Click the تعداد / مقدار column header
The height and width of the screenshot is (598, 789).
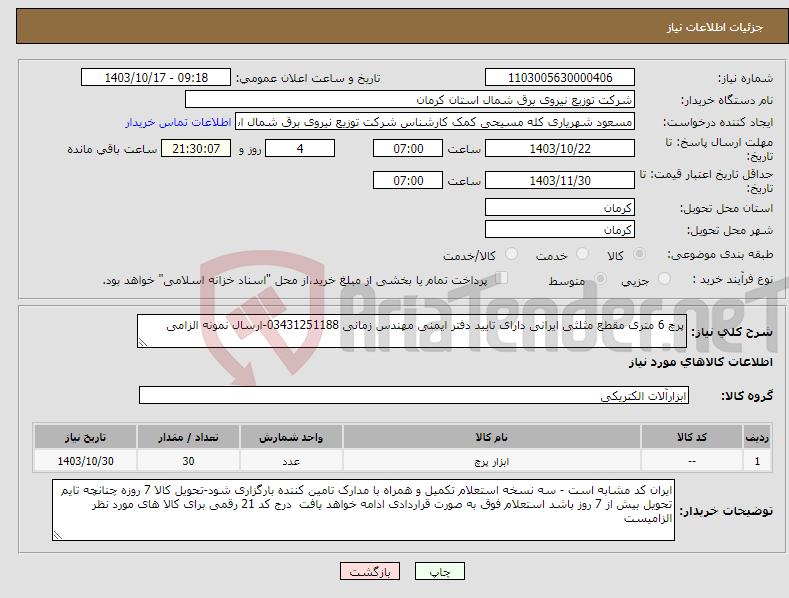(188, 437)
